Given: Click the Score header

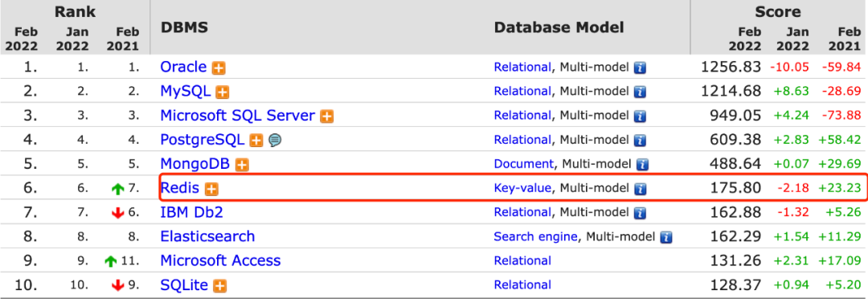Looking at the screenshot, I should [778, 11].
